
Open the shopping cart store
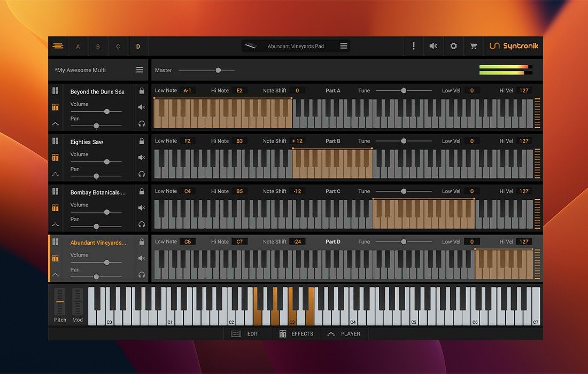(x=473, y=46)
